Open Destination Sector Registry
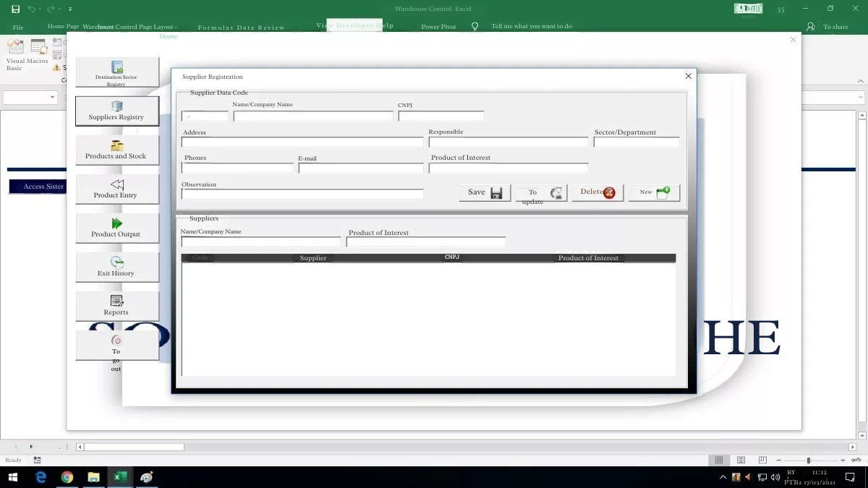 tap(117, 72)
